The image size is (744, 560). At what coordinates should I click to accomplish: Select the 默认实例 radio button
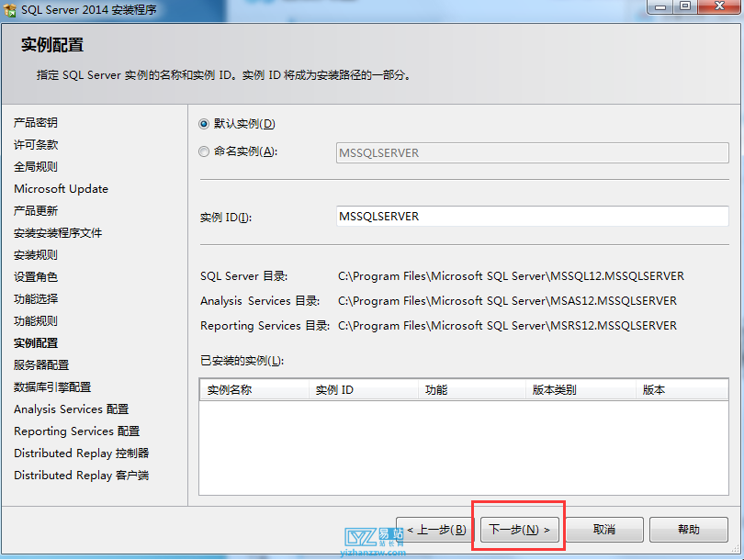[x=203, y=124]
